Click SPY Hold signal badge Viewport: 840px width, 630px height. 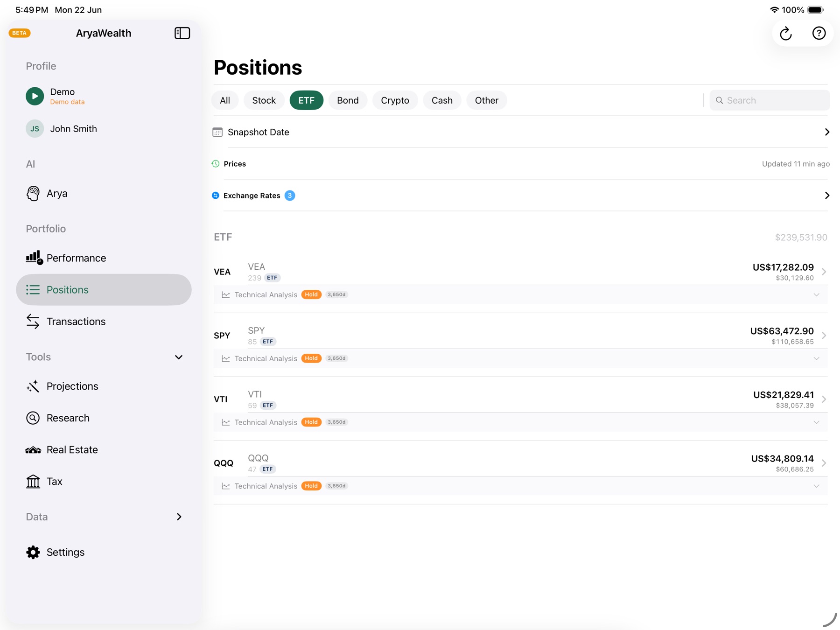coord(311,358)
